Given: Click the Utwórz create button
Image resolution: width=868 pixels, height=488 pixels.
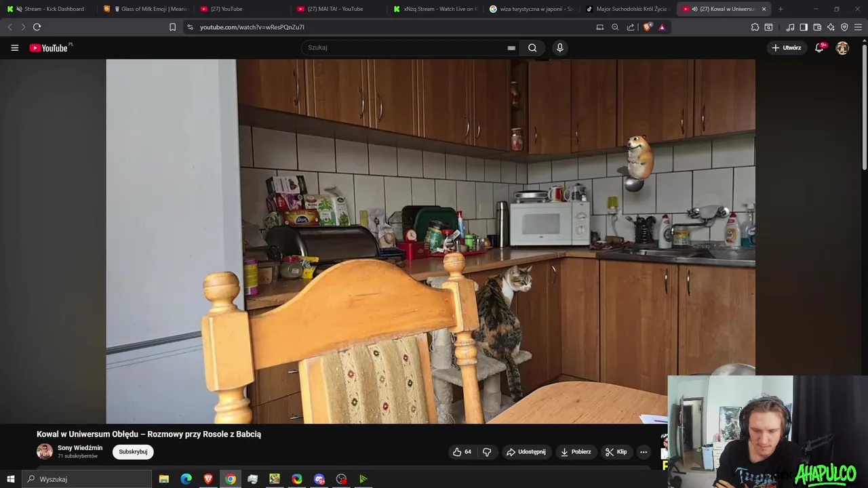Looking at the screenshot, I should pos(786,47).
